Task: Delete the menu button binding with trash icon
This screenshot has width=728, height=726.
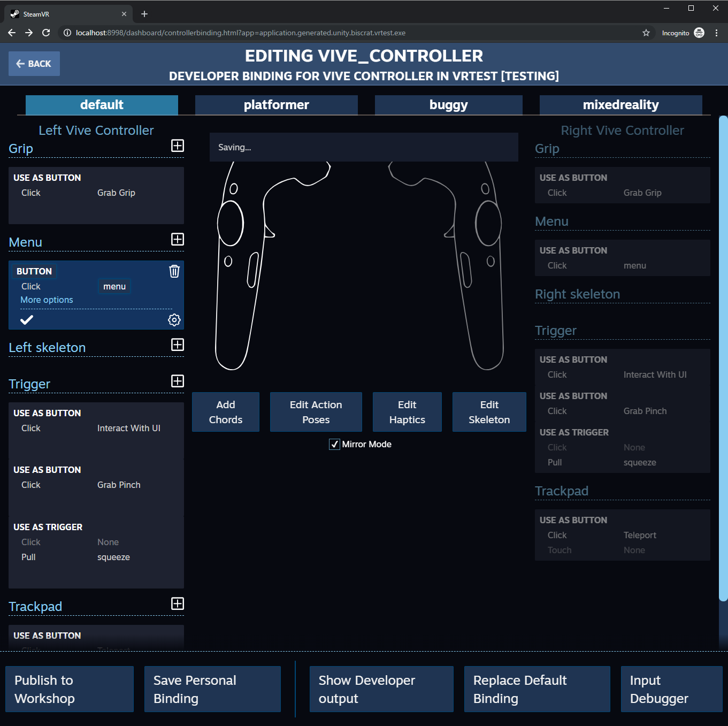Action: tap(174, 271)
